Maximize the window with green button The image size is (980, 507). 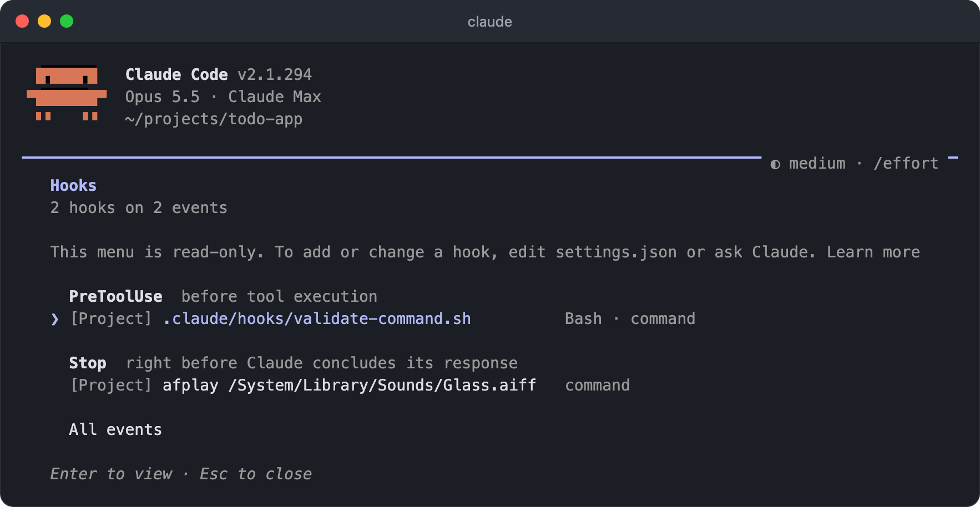coord(67,21)
